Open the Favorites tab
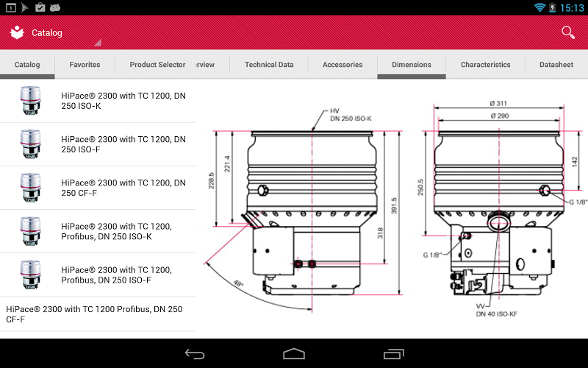Viewport: 588px width, 368px height. [85, 65]
